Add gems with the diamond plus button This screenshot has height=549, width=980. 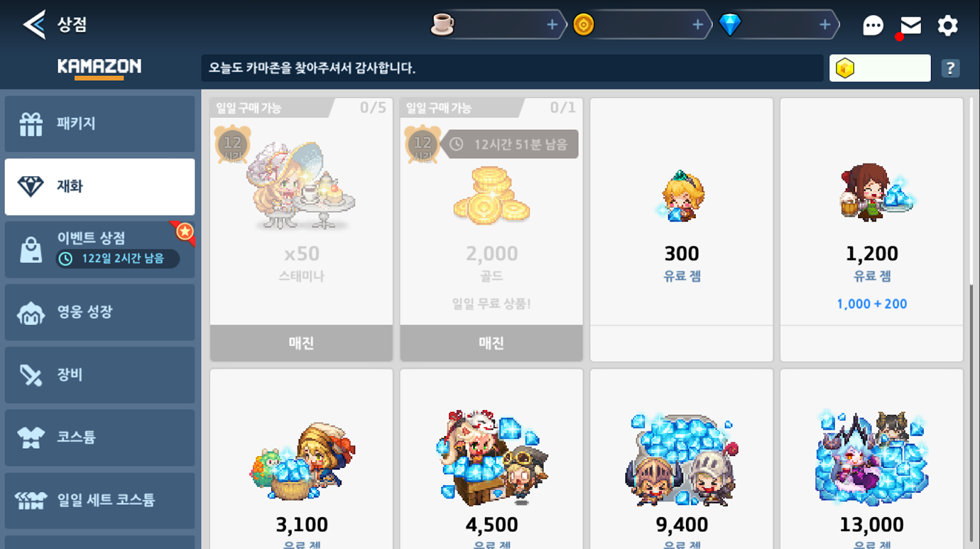point(825,24)
